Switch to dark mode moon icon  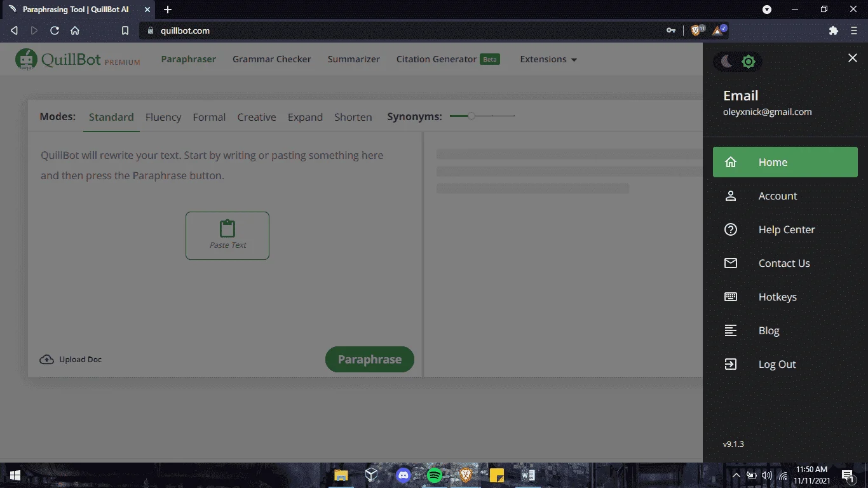(x=727, y=61)
